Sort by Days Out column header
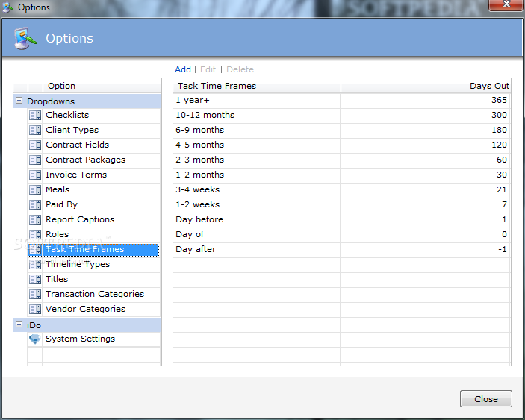 coord(426,86)
